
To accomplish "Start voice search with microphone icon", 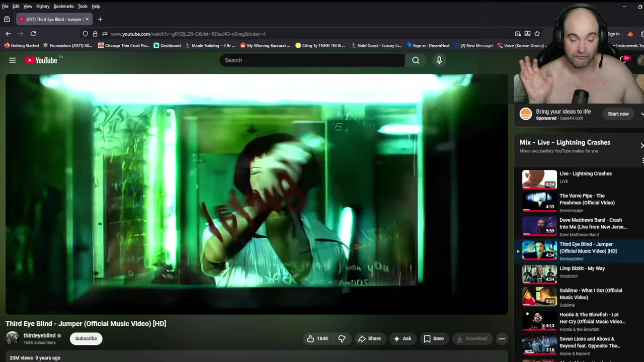I will 439,60.
